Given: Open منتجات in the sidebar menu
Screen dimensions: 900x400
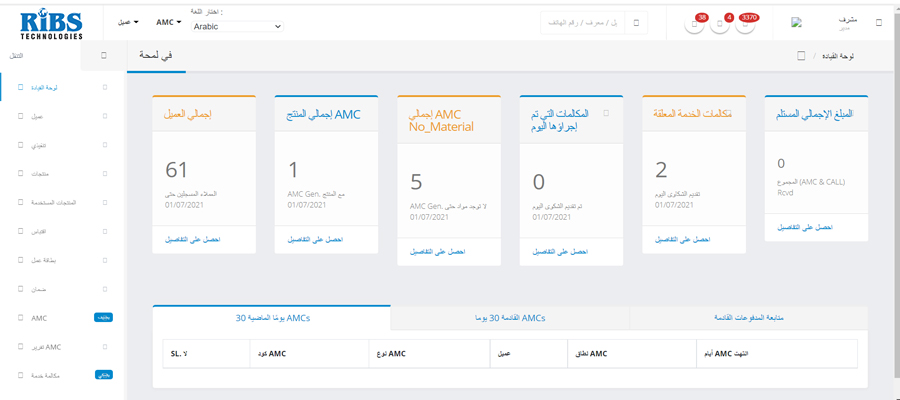Looking at the screenshot, I should point(60,174).
